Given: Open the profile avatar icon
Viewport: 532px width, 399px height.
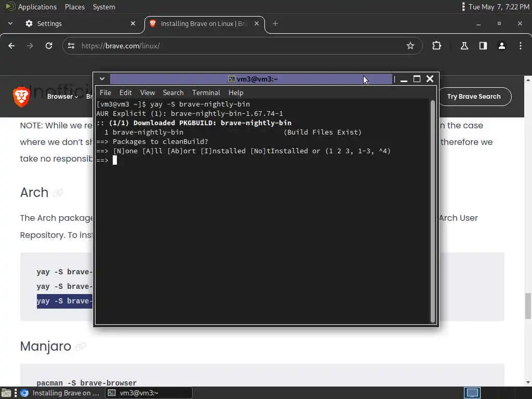Looking at the screenshot, I should coord(502,46).
